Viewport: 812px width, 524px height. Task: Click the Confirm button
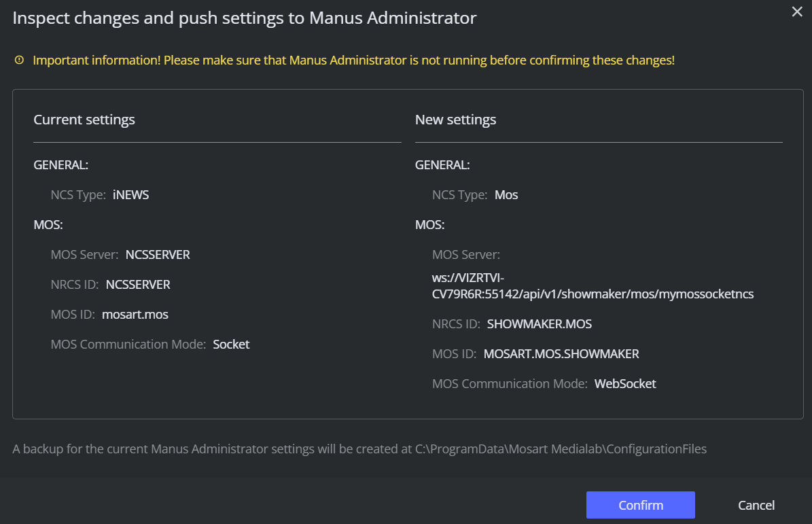coord(640,505)
